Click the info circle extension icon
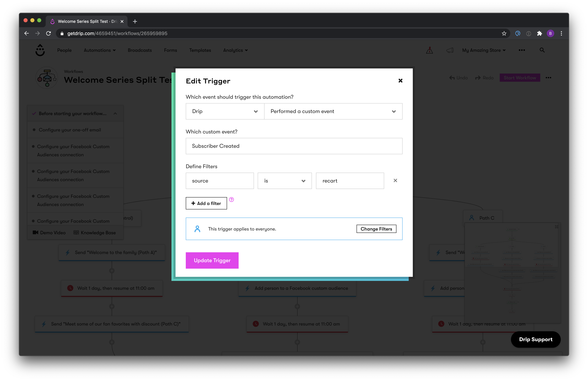588x381 pixels. click(529, 33)
